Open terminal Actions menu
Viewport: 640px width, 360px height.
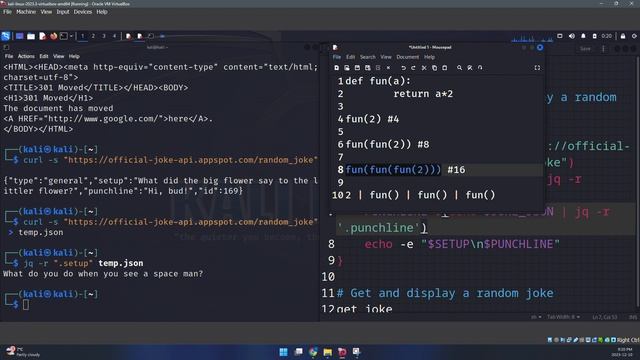point(26,56)
